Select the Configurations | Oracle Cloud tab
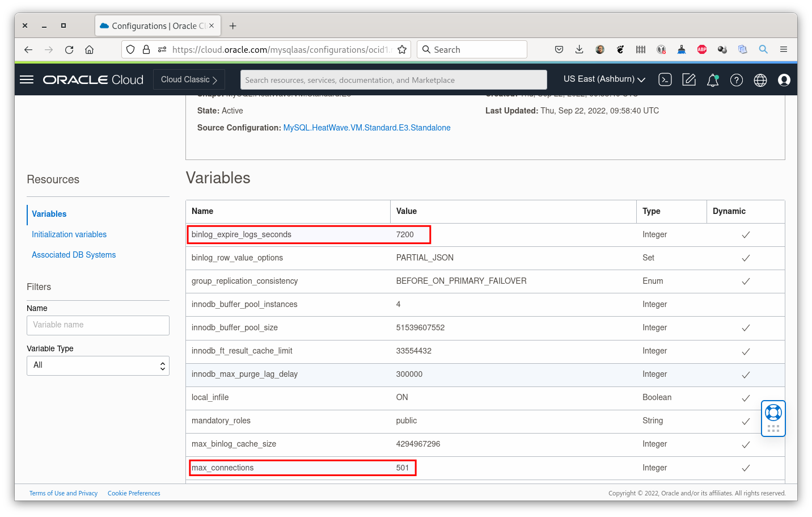This screenshot has width=812, height=517. 158,26
